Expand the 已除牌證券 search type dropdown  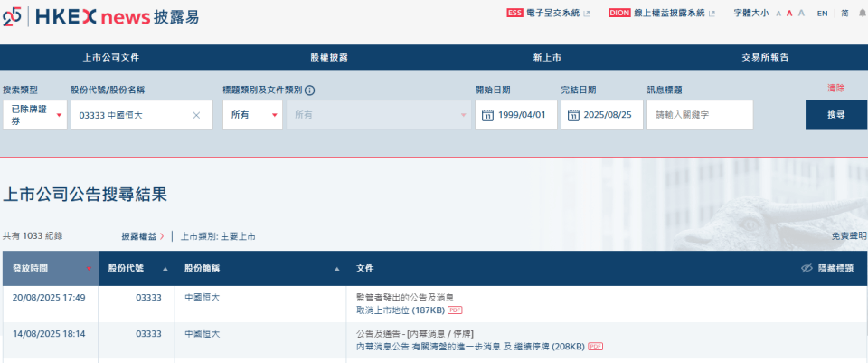(35, 115)
